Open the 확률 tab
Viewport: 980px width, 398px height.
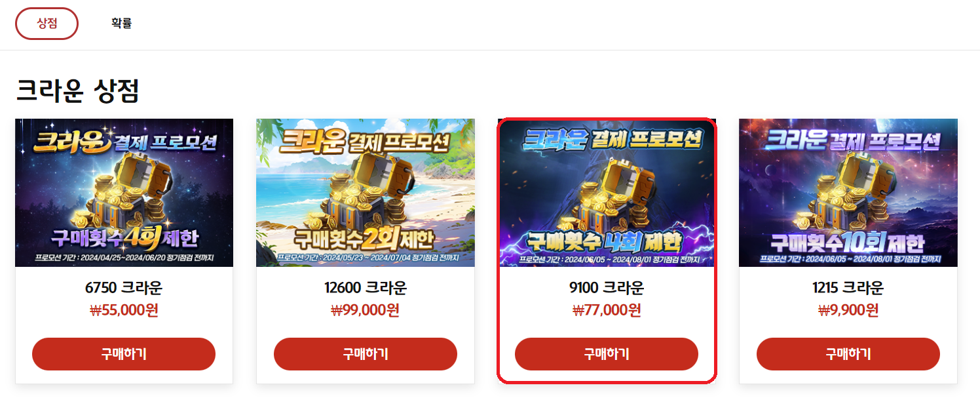pyautogui.click(x=121, y=24)
